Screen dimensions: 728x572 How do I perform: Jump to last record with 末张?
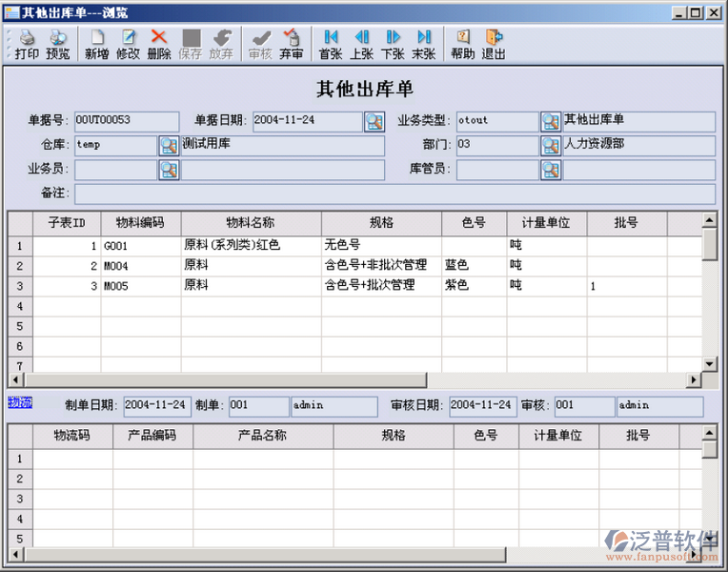point(424,44)
